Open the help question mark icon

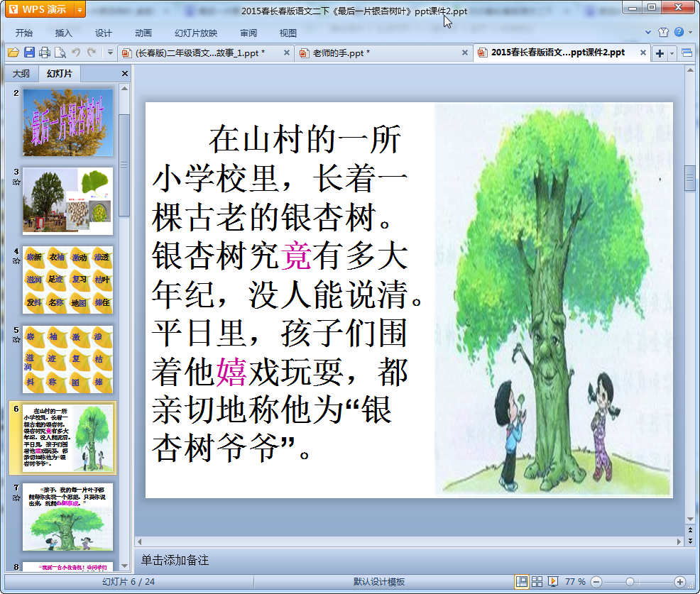[x=679, y=32]
